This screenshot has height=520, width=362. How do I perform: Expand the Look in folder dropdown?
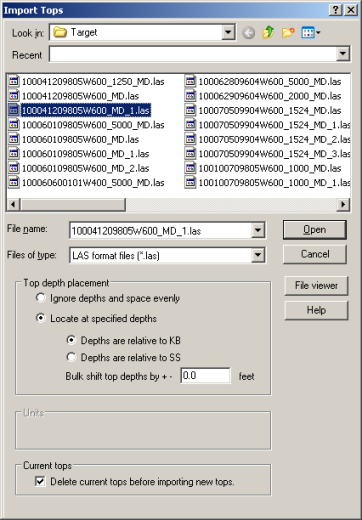(228, 32)
